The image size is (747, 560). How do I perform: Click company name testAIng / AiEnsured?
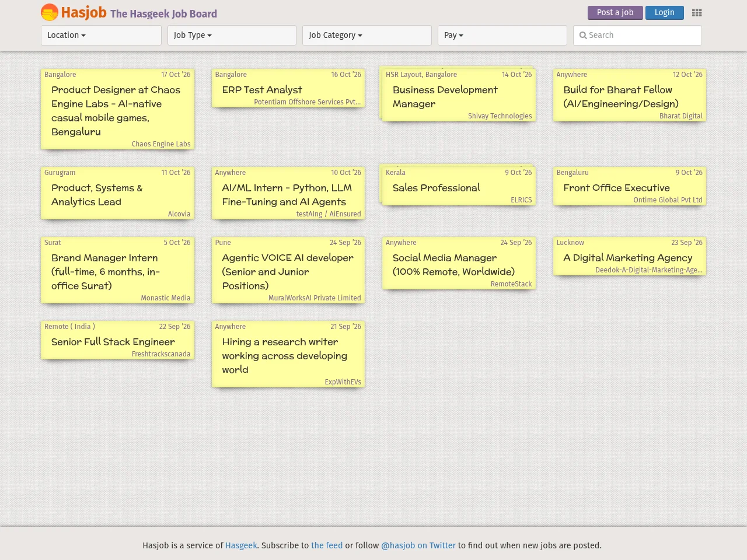point(329,214)
